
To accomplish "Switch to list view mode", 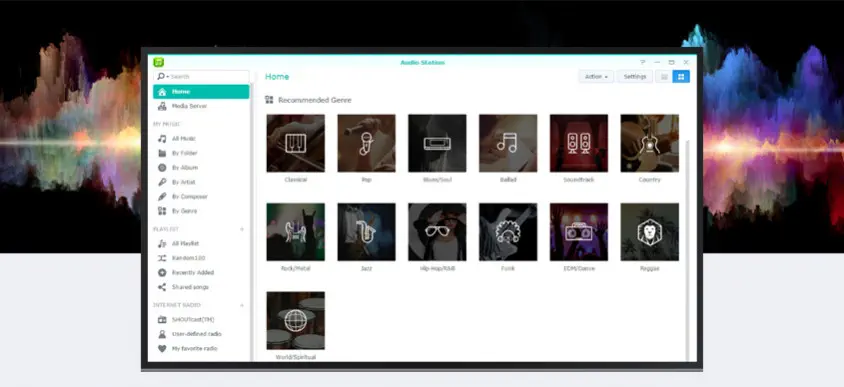I will (664, 76).
